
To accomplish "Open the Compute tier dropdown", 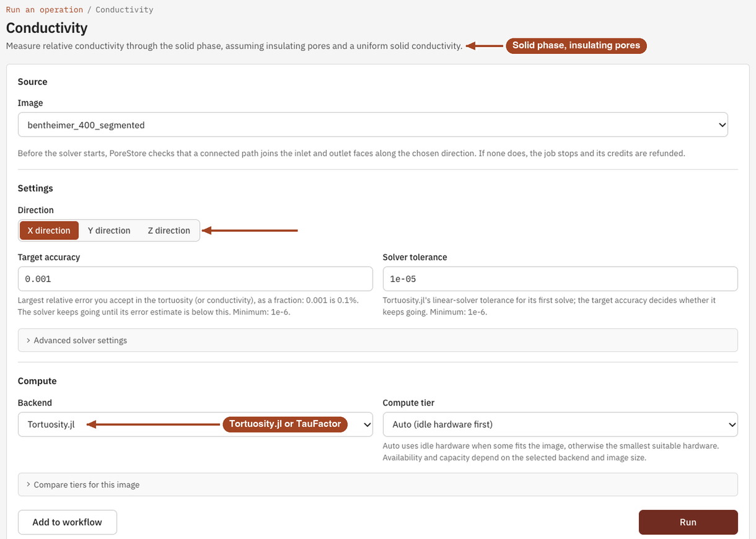I will [x=560, y=424].
